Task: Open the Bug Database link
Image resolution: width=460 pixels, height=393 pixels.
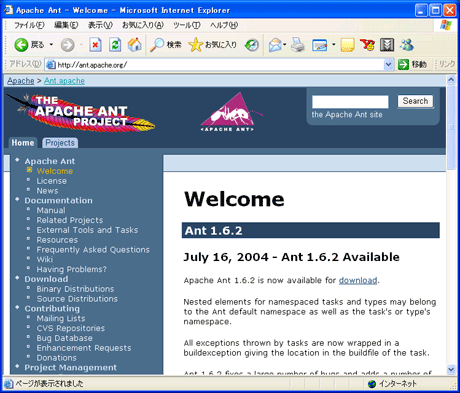Action: coord(64,338)
